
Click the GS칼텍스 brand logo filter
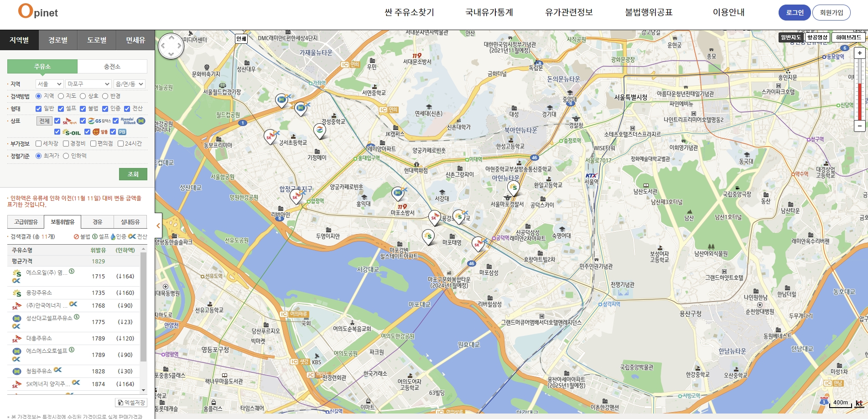tap(99, 121)
